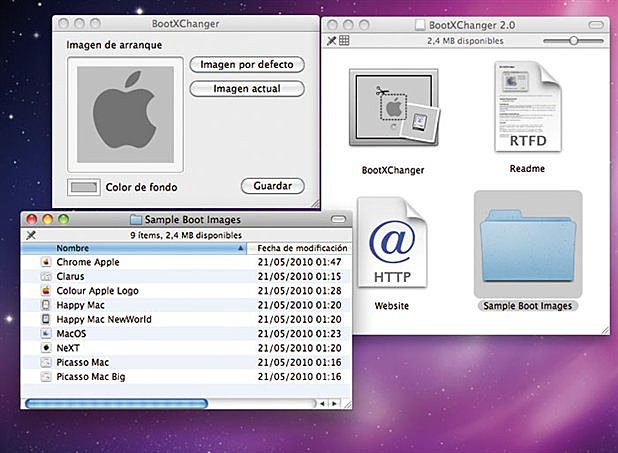618x453 pixels.
Task: Click the Website file label
Action: point(392,306)
